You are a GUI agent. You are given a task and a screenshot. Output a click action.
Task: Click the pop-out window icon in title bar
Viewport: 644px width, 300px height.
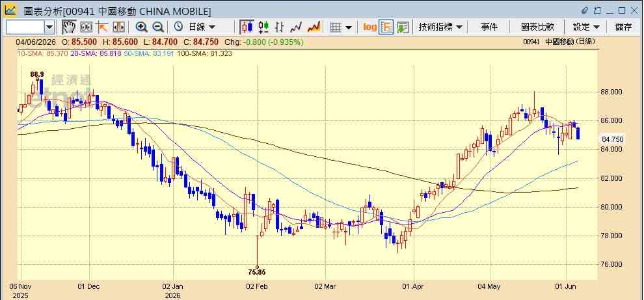598,10
